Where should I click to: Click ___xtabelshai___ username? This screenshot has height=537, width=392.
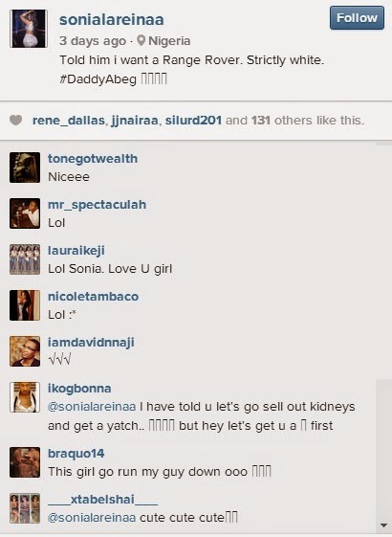tap(102, 500)
